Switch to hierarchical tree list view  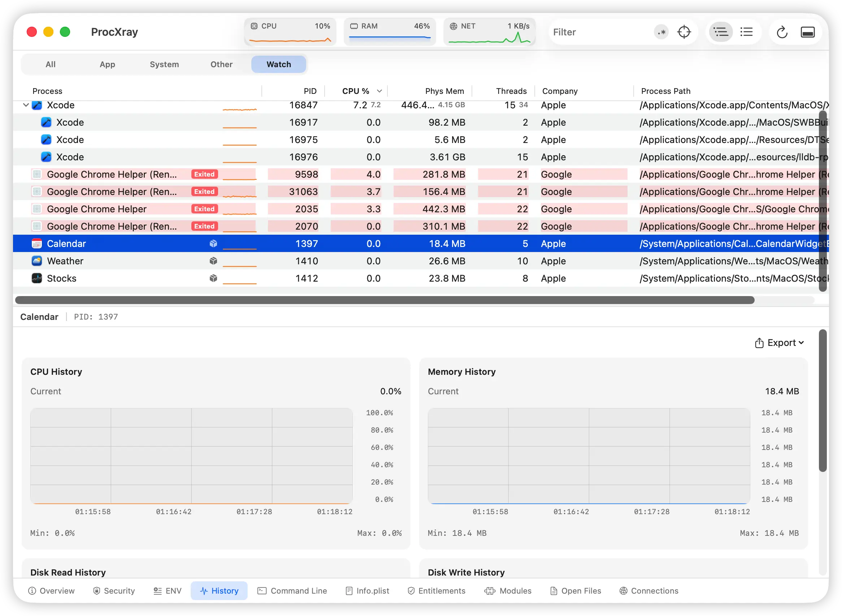720,32
